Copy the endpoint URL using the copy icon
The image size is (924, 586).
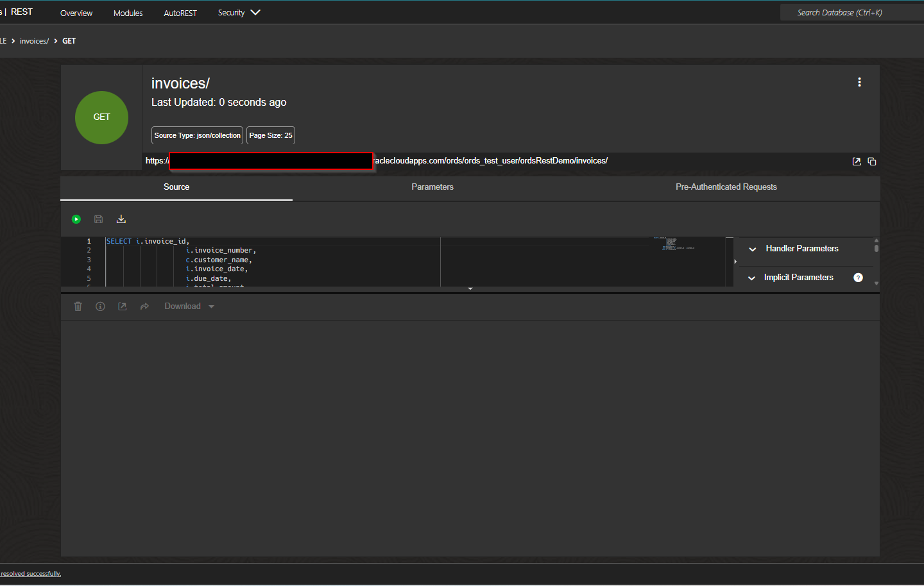pos(872,161)
